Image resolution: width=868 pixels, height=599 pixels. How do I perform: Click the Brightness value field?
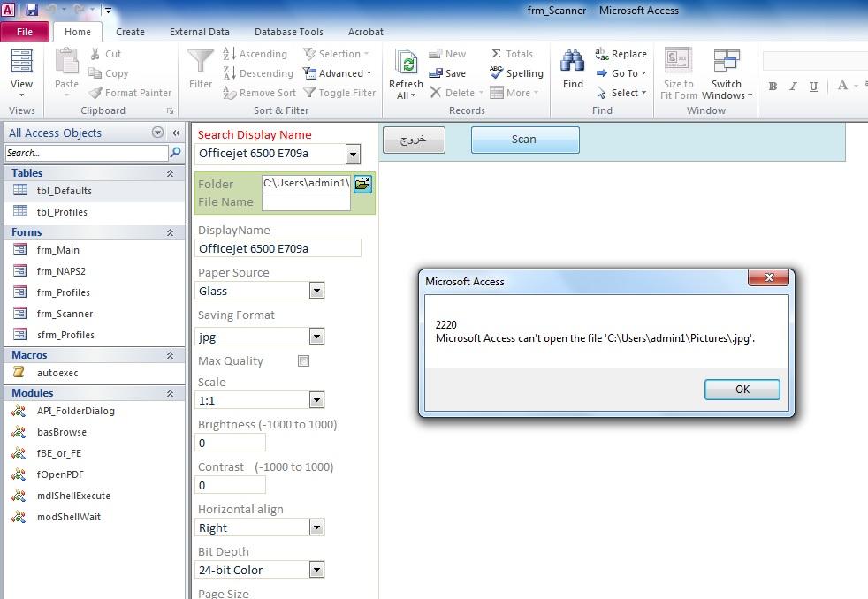(x=231, y=443)
